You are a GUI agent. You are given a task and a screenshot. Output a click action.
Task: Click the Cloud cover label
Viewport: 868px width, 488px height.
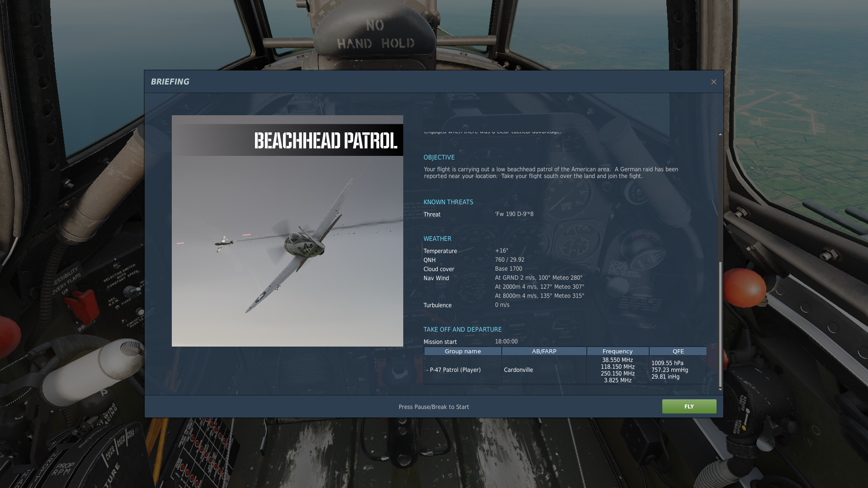pyautogui.click(x=439, y=269)
